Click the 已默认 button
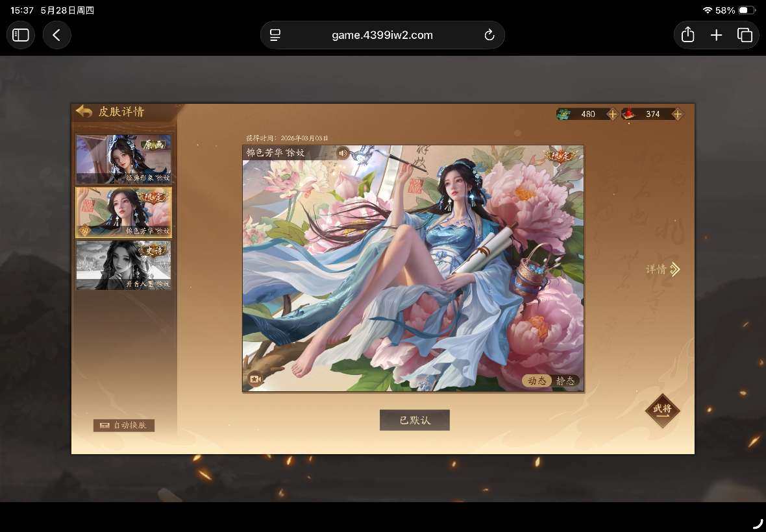The width and height of the screenshot is (766, 532). point(415,420)
